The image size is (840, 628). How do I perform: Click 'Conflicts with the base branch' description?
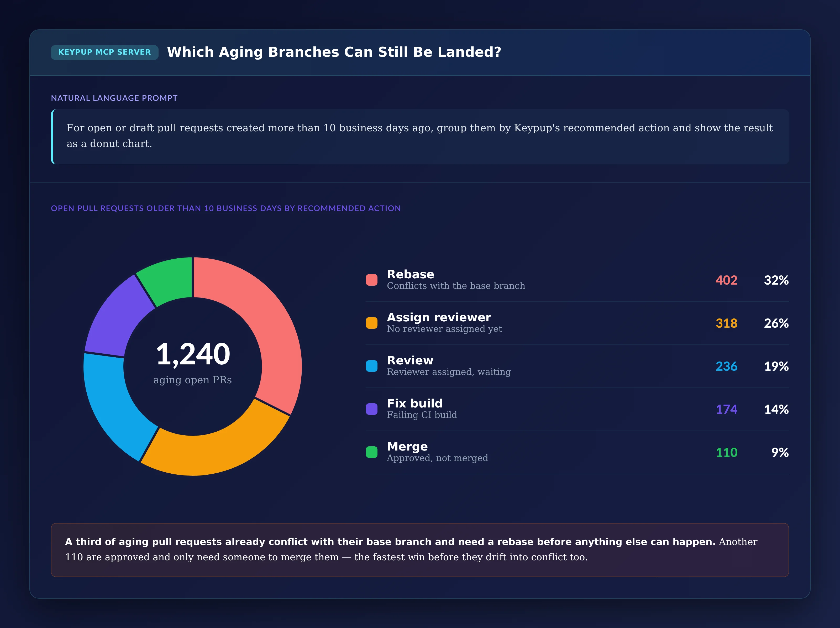pos(456,286)
